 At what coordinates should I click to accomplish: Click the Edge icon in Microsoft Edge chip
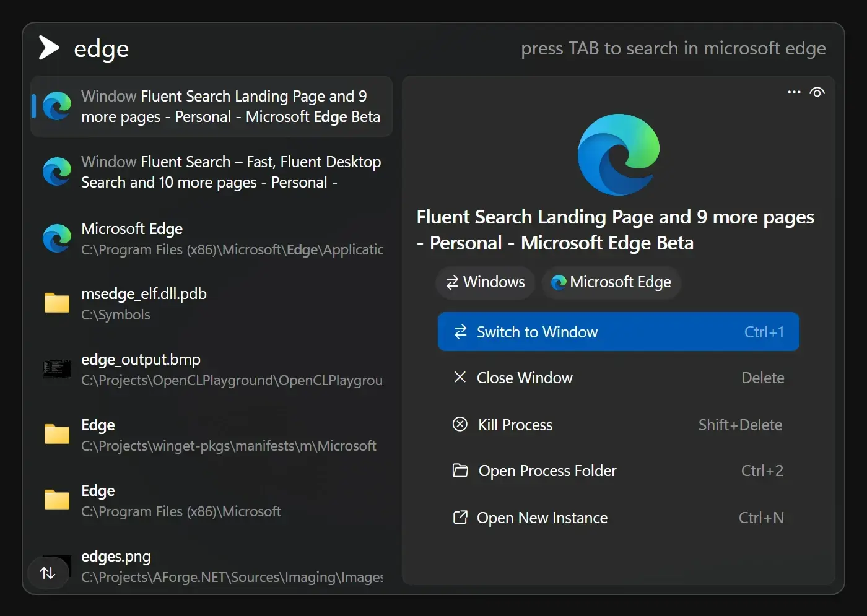coord(559,282)
